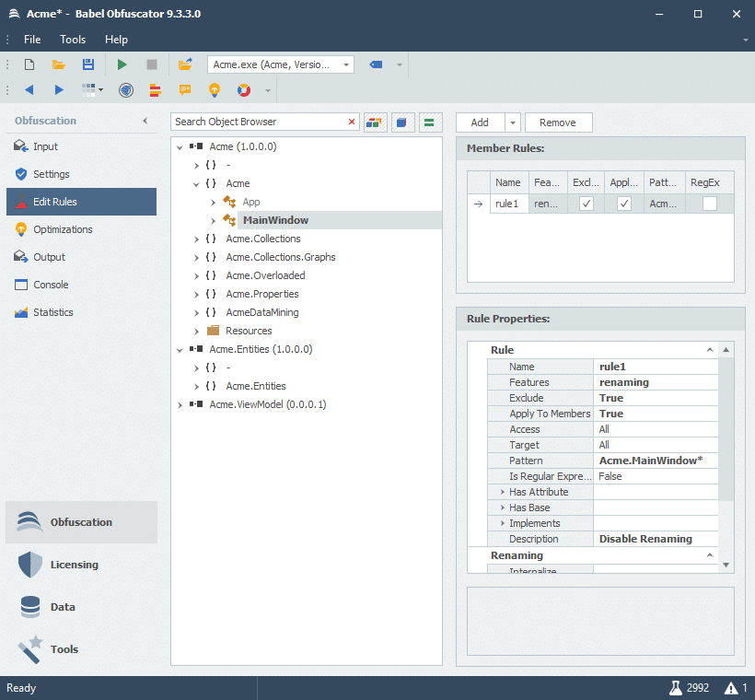Viewport: 755px width, 700px height.
Task: Click the folder with blue arrow icon
Action: point(185,64)
